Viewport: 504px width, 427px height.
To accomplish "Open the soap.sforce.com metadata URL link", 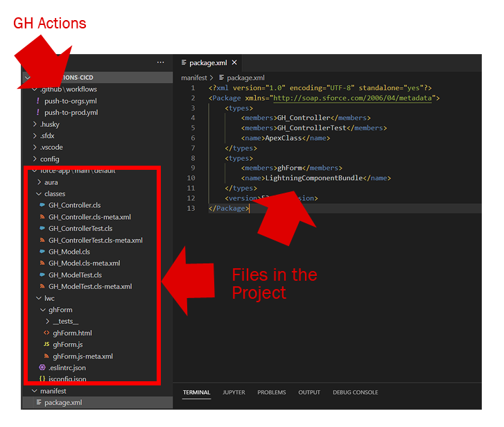I will click(x=352, y=98).
